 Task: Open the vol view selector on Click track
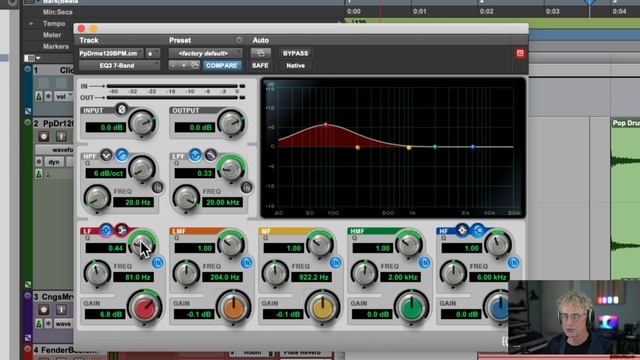coord(62,96)
